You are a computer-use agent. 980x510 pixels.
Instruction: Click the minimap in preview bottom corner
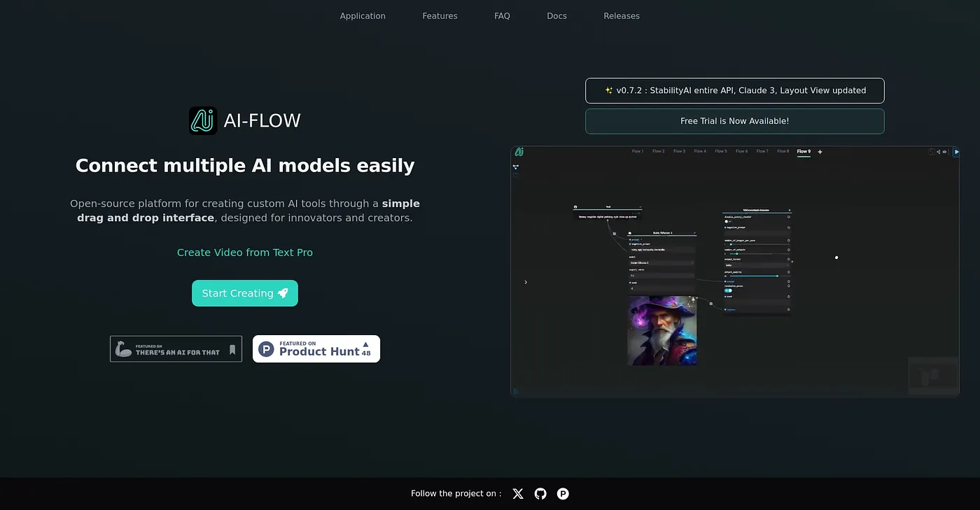coord(933,376)
